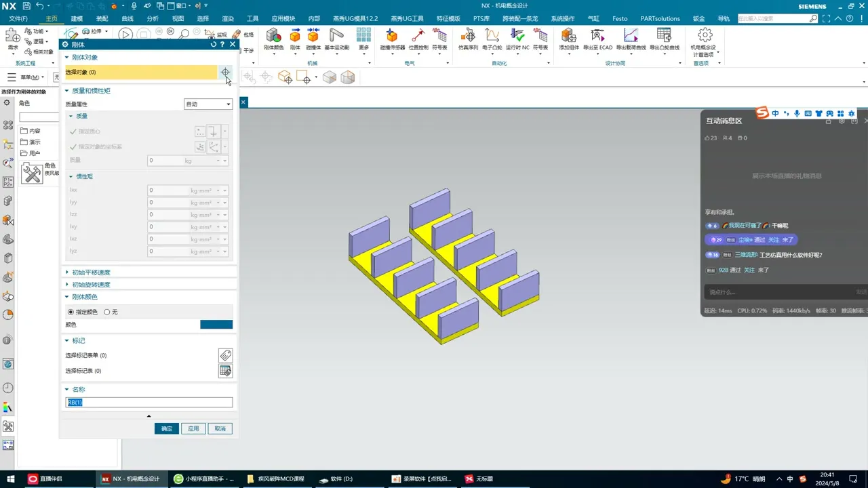Click the RB(1) name input field
The image size is (868, 488).
coord(149,403)
